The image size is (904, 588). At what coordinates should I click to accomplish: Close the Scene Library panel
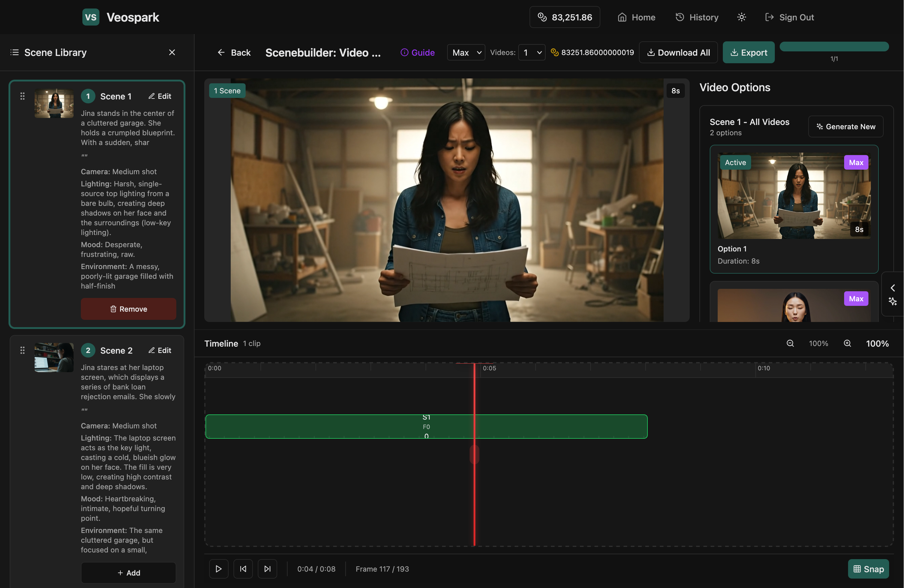[x=172, y=52]
